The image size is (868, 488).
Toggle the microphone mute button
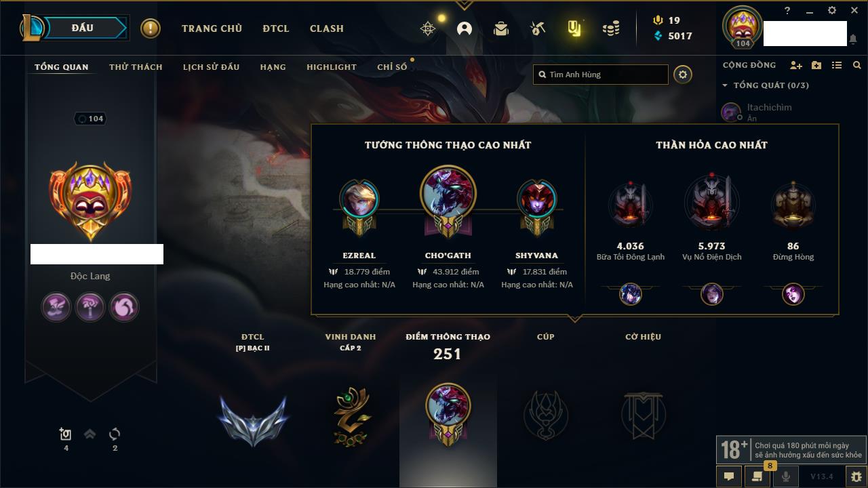pyautogui.click(x=786, y=476)
